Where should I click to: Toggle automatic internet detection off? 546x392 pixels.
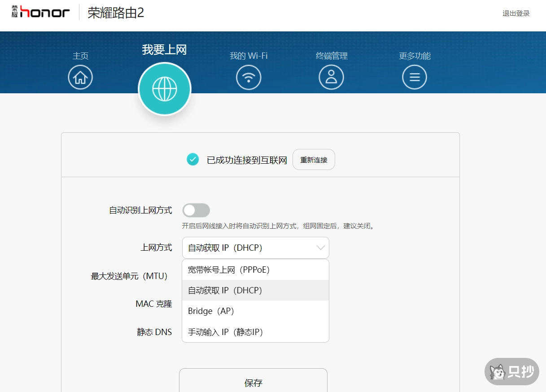tap(196, 210)
